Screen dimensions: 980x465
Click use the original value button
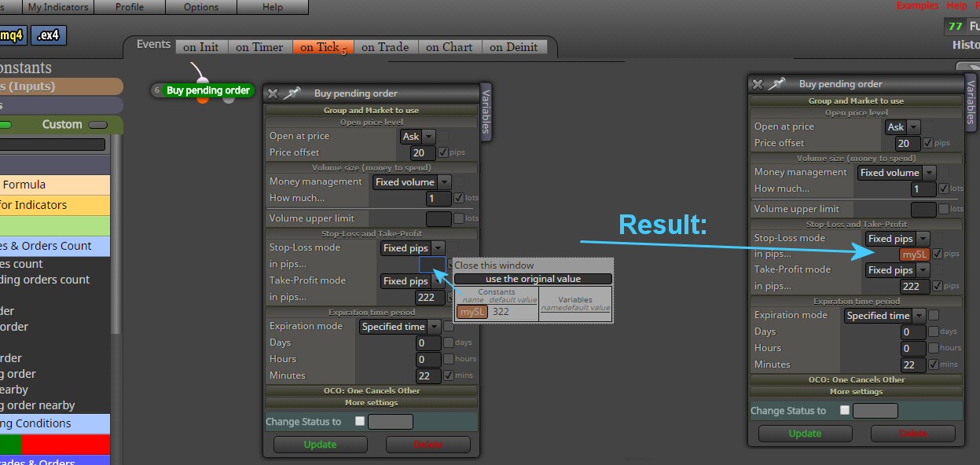click(533, 279)
